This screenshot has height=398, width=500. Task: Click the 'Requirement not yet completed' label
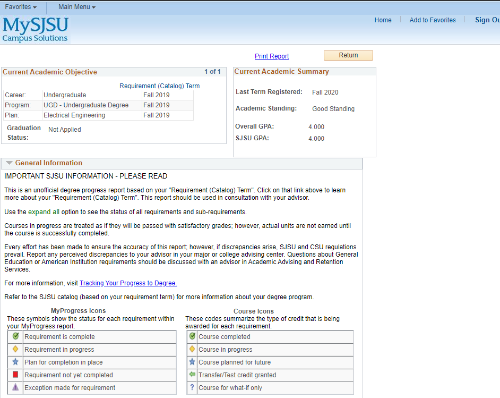(69, 375)
